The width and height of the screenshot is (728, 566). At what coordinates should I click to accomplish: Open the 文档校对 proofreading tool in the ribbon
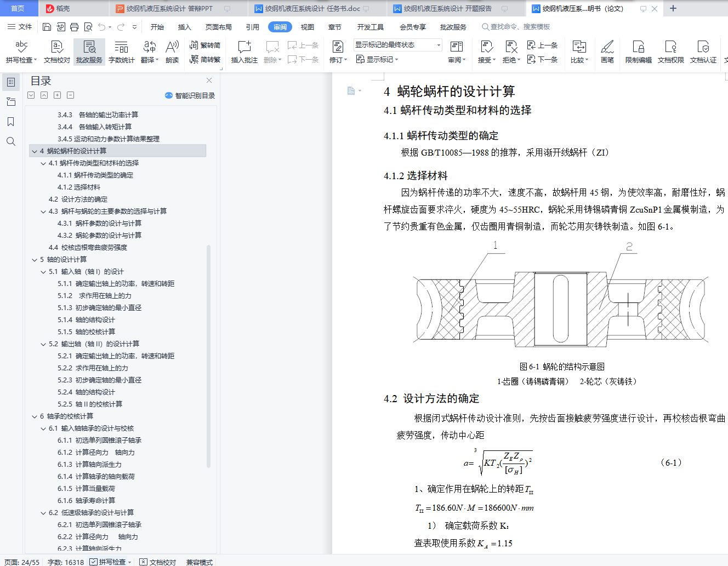(57, 52)
